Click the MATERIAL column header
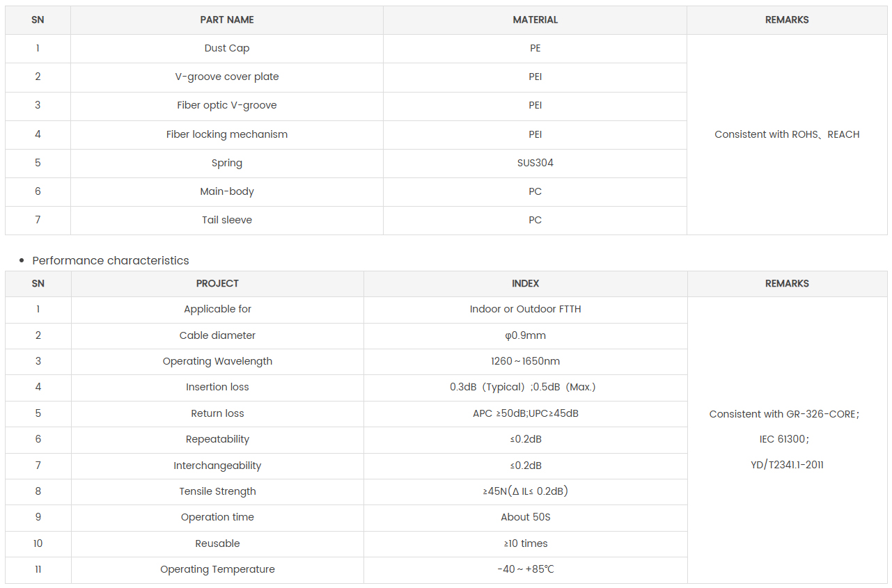Screen dimensions: 892x588 [x=535, y=20]
